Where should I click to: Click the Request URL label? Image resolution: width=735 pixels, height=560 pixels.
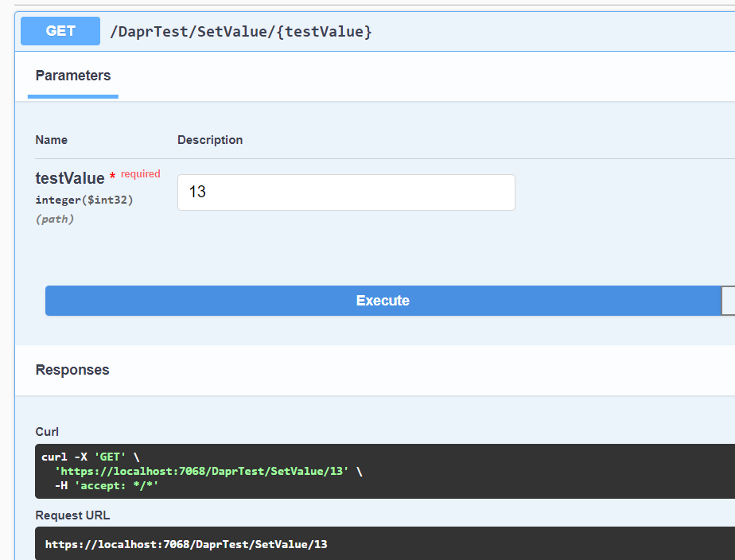click(72, 515)
